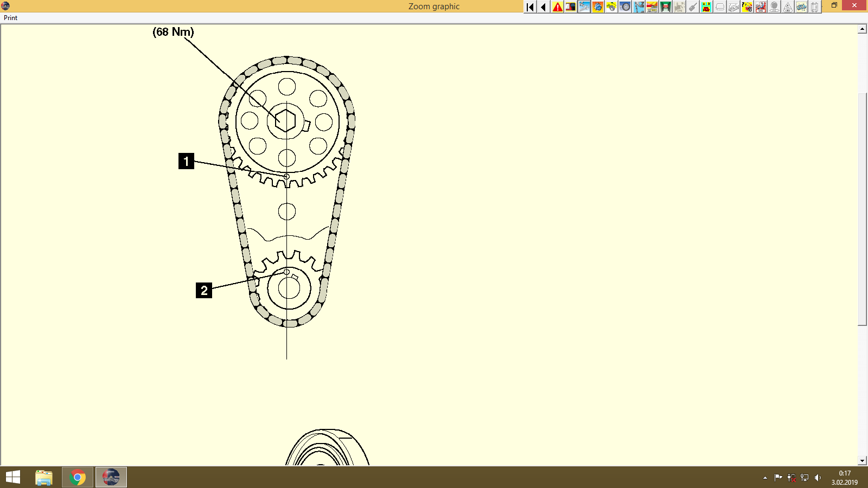Open the Windows Start menu
The width and height of the screenshot is (868, 488).
[12, 477]
